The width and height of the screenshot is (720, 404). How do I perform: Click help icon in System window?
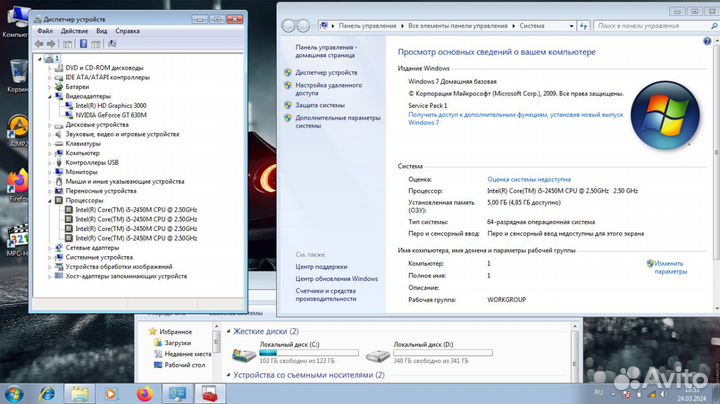point(707,41)
